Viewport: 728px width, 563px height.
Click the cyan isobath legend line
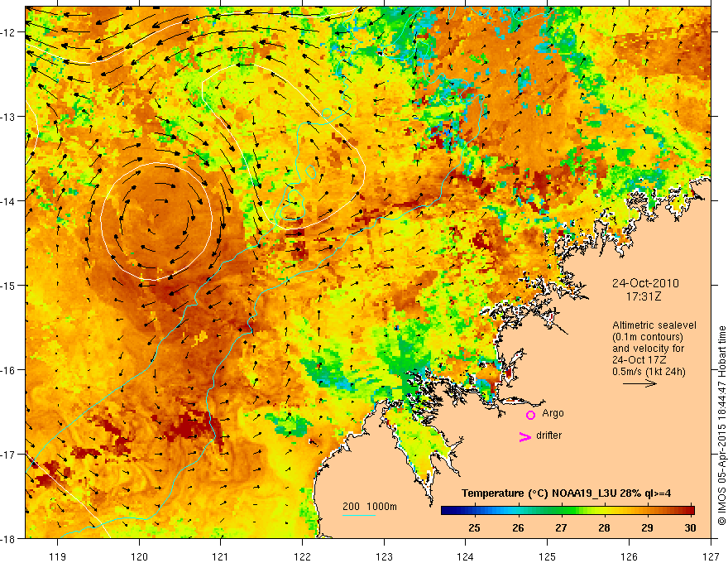(359, 515)
